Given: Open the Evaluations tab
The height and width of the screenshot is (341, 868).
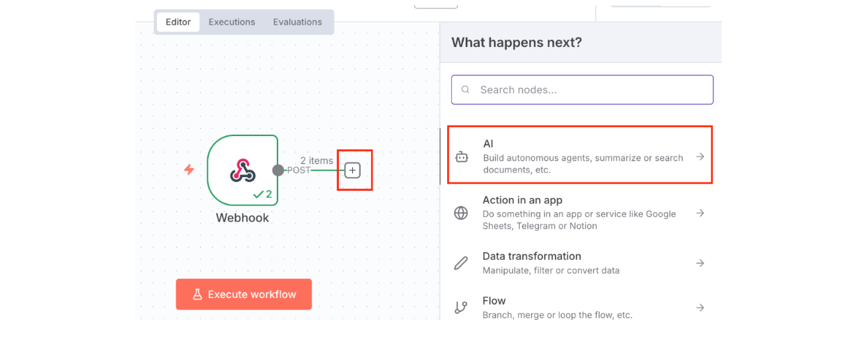Looking at the screenshot, I should pyautogui.click(x=297, y=22).
